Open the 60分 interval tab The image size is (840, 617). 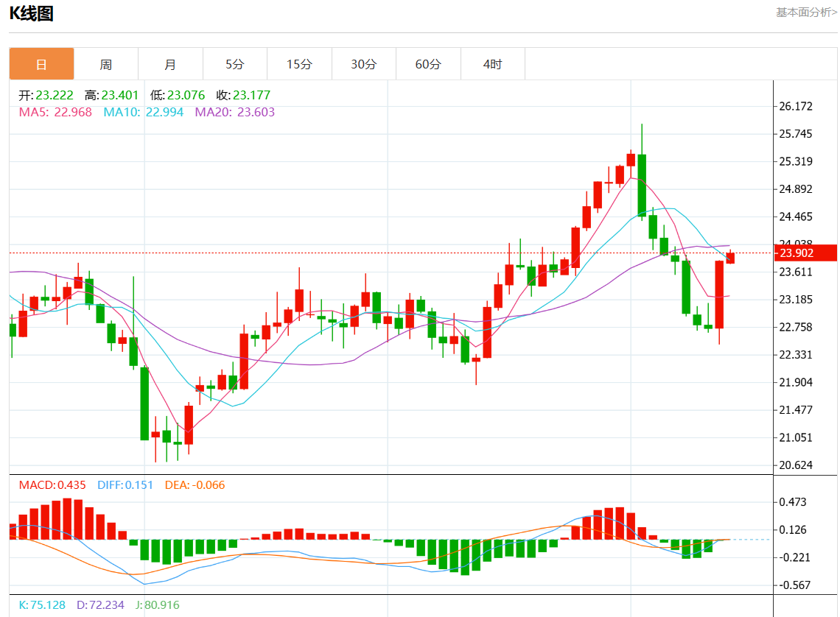(x=429, y=64)
